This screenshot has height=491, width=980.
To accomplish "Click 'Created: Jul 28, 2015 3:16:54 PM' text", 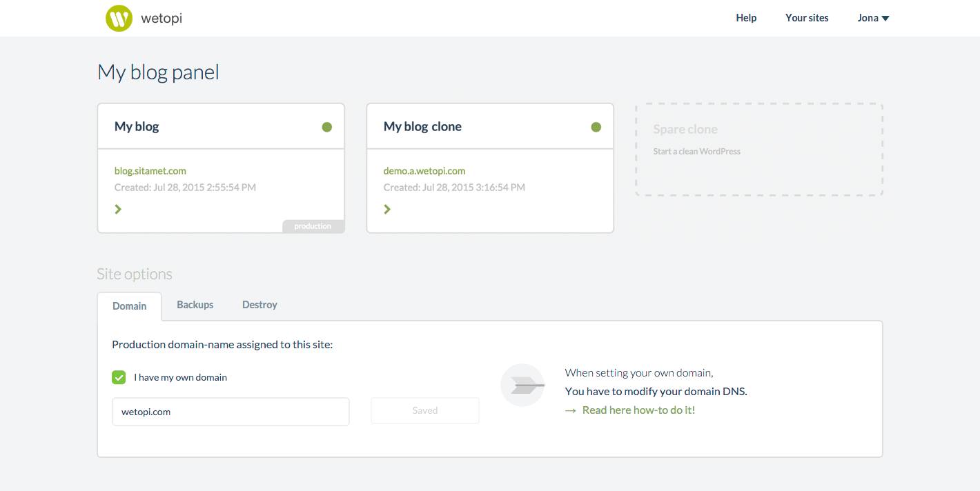I will (454, 188).
